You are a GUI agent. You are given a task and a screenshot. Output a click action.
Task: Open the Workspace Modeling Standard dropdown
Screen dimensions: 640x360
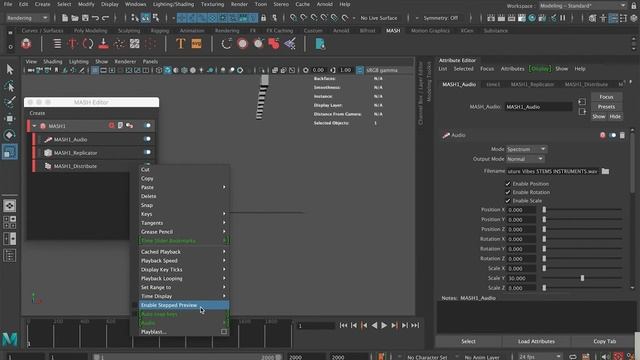click(582, 6)
